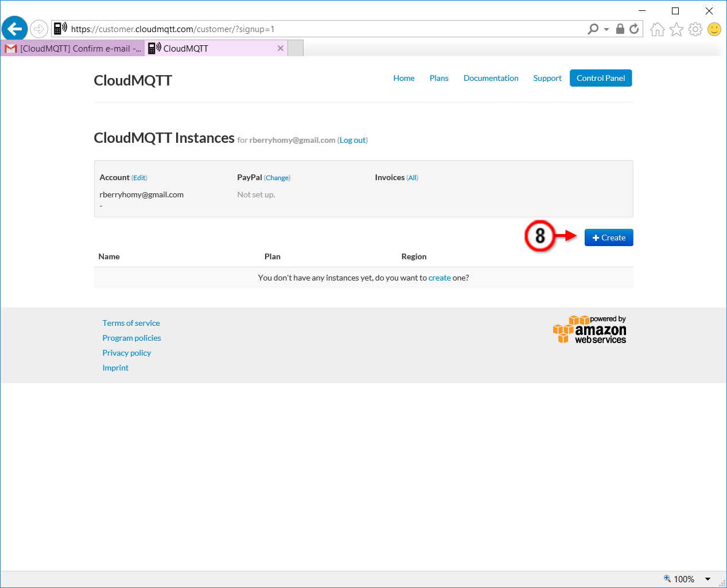Click the Control Panel button
The width and height of the screenshot is (727, 588).
601,78
